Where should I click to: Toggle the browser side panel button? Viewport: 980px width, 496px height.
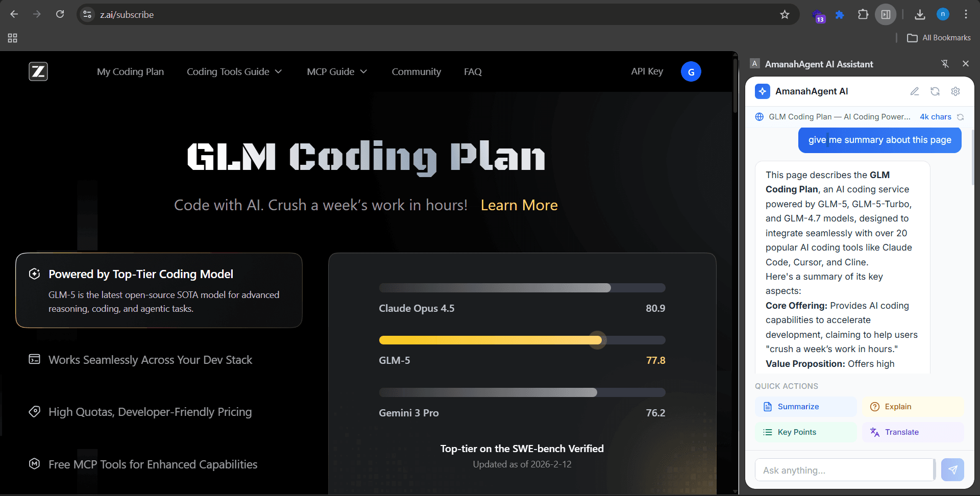pyautogui.click(x=886, y=14)
